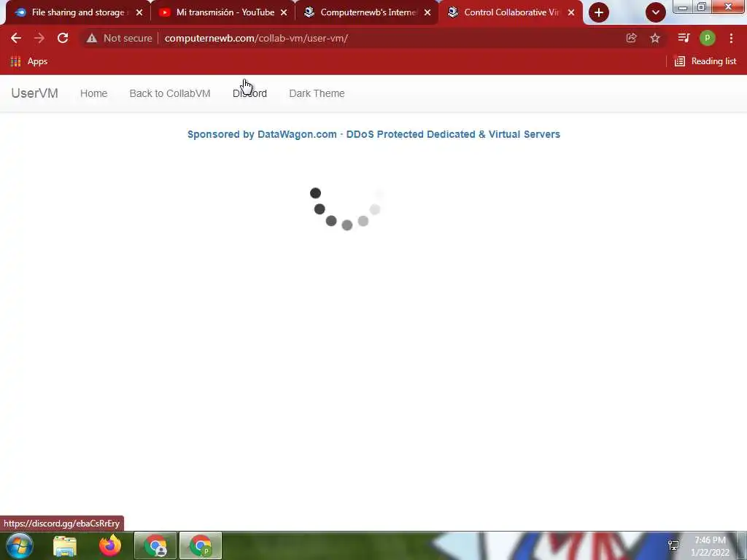The image size is (747, 560).
Task: Open the Reading list
Action: point(705,61)
